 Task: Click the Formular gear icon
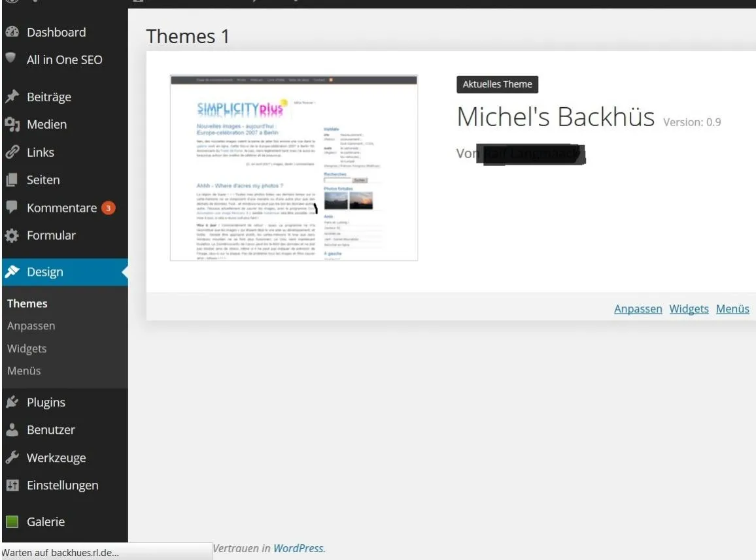[x=12, y=235]
